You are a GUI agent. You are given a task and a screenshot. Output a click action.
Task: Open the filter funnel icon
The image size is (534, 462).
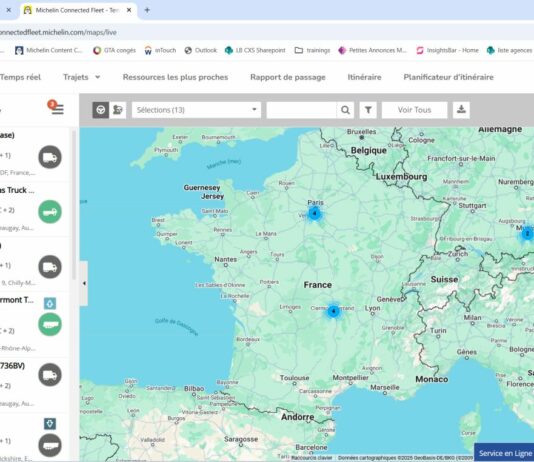click(368, 110)
